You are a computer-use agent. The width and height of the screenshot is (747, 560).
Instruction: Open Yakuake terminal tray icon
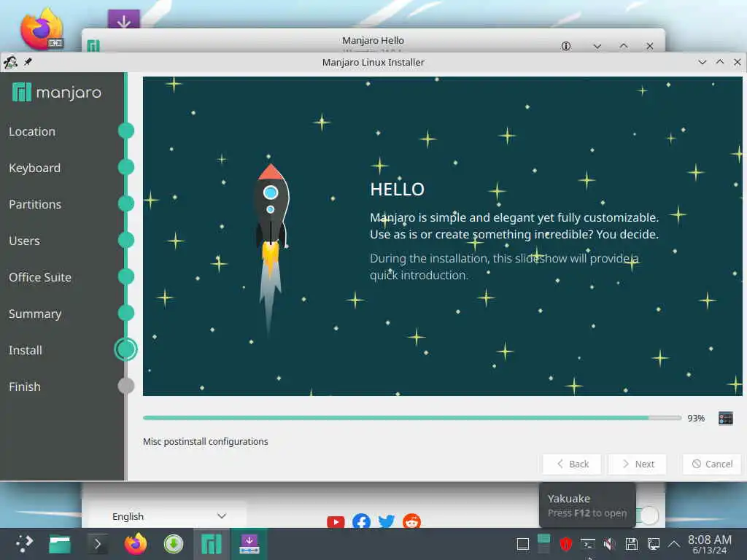coord(587,544)
